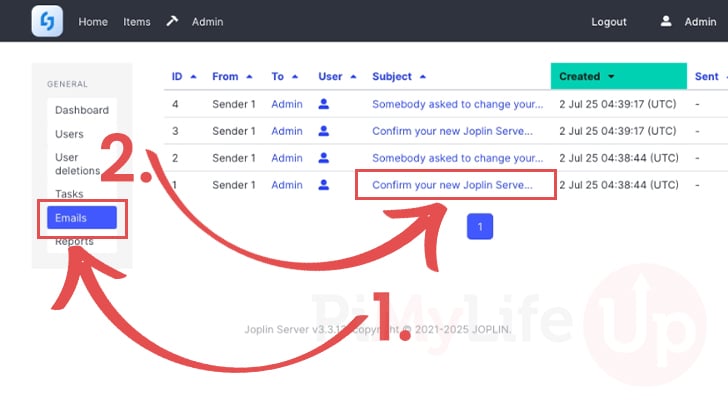Click the GENERAL sidebar heading
Image resolution: width=728 pixels, height=400 pixels.
pyautogui.click(x=67, y=84)
